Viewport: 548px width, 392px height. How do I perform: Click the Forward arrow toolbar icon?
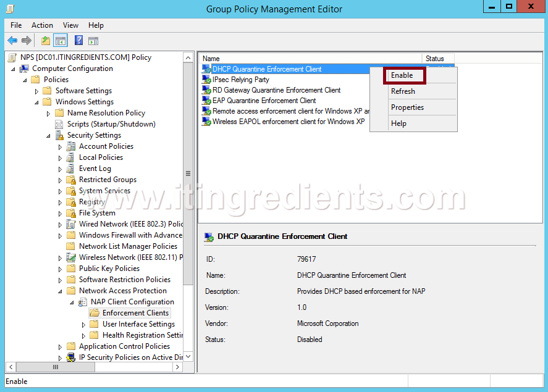coord(27,41)
